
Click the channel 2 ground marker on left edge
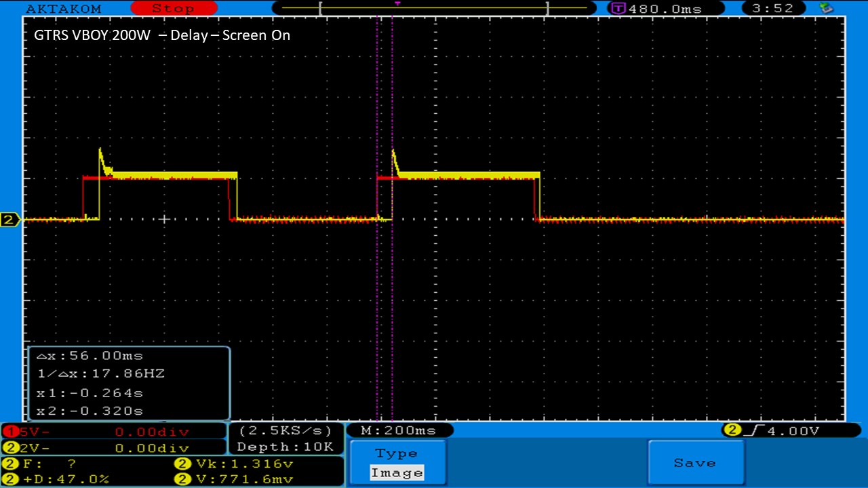click(x=10, y=220)
